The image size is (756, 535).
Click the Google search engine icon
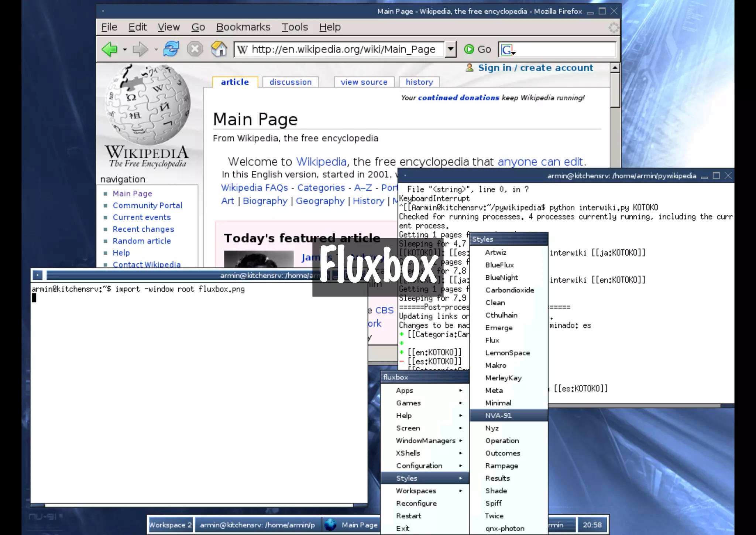[x=507, y=50]
